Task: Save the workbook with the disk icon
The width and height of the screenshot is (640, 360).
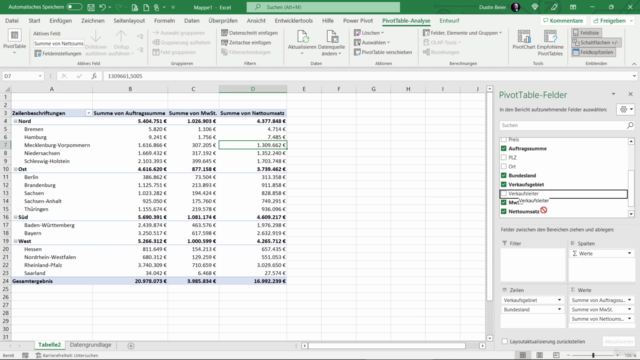Action: [91, 7]
